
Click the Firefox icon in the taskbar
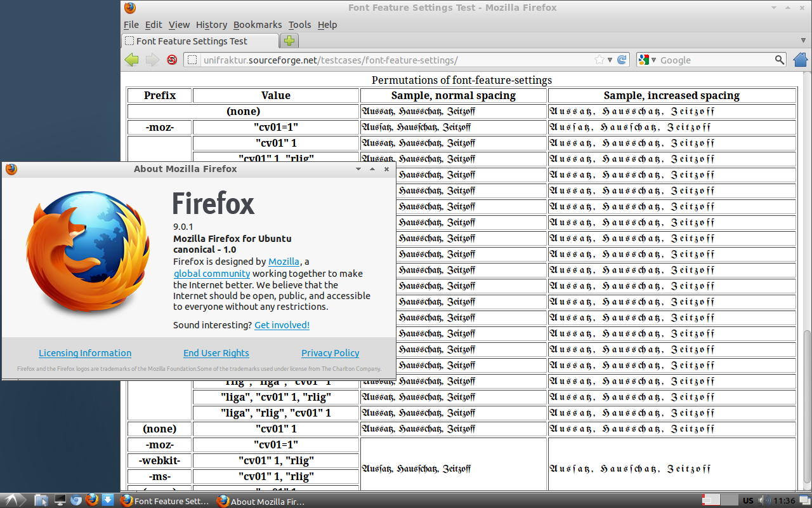point(91,501)
